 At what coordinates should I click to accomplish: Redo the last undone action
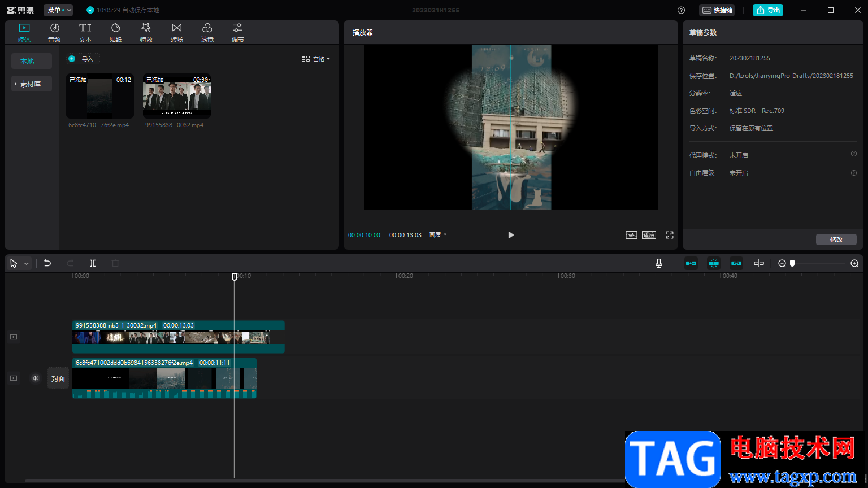[x=70, y=263]
